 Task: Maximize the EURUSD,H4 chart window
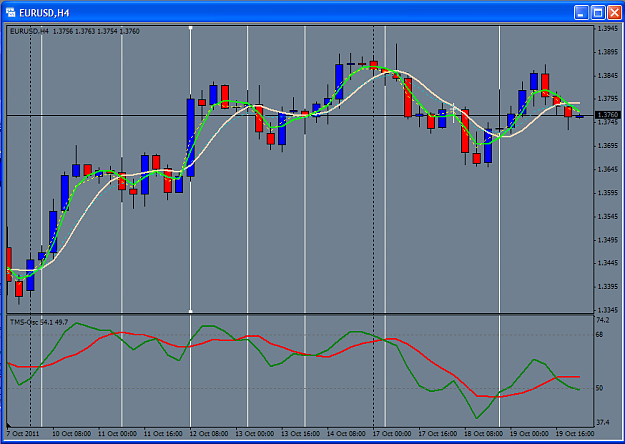(x=597, y=13)
